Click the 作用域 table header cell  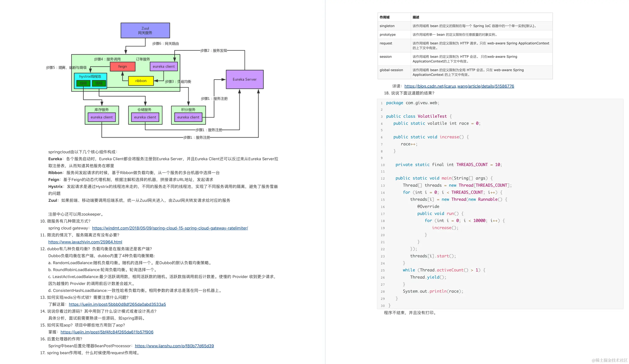[385, 17]
